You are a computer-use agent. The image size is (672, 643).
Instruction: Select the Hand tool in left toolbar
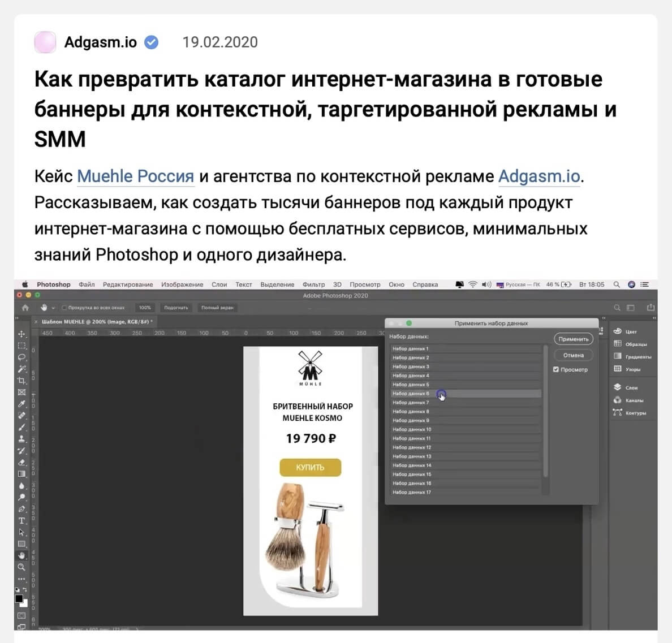pyautogui.click(x=21, y=555)
